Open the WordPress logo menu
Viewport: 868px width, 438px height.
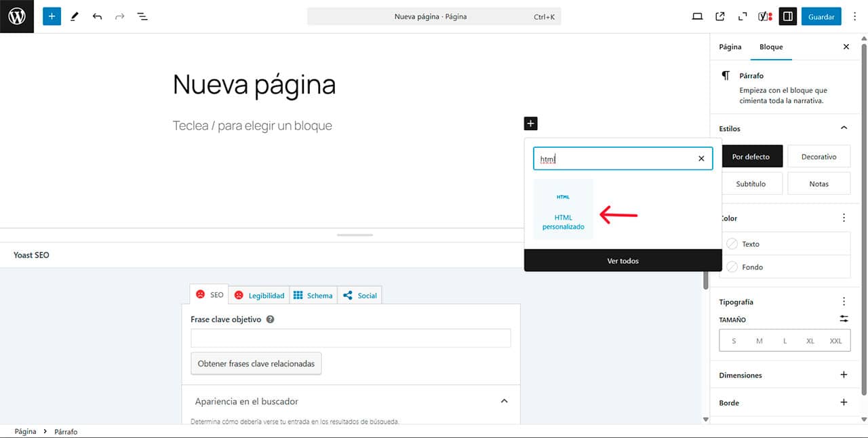point(17,16)
